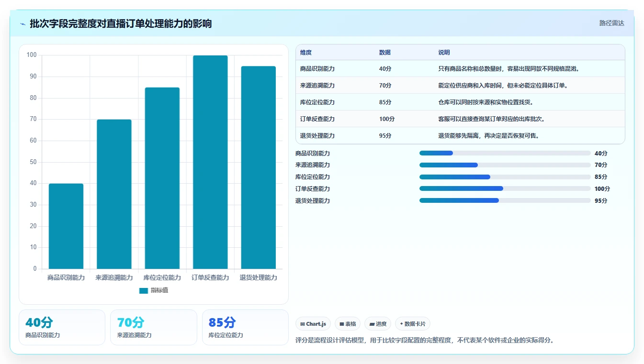The width and height of the screenshot is (644, 364).
Task: Click the 订单反查能力 x-axis label
Action: click(x=210, y=277)
